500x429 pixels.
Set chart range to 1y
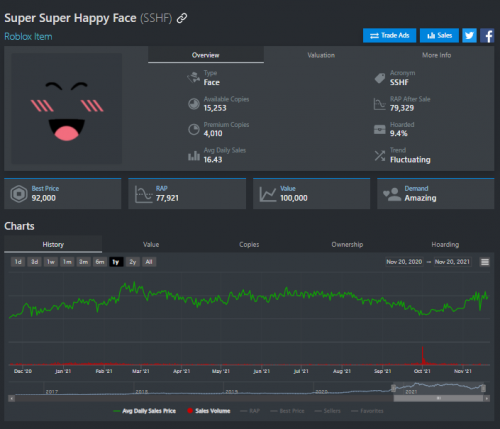pos(116,262)
